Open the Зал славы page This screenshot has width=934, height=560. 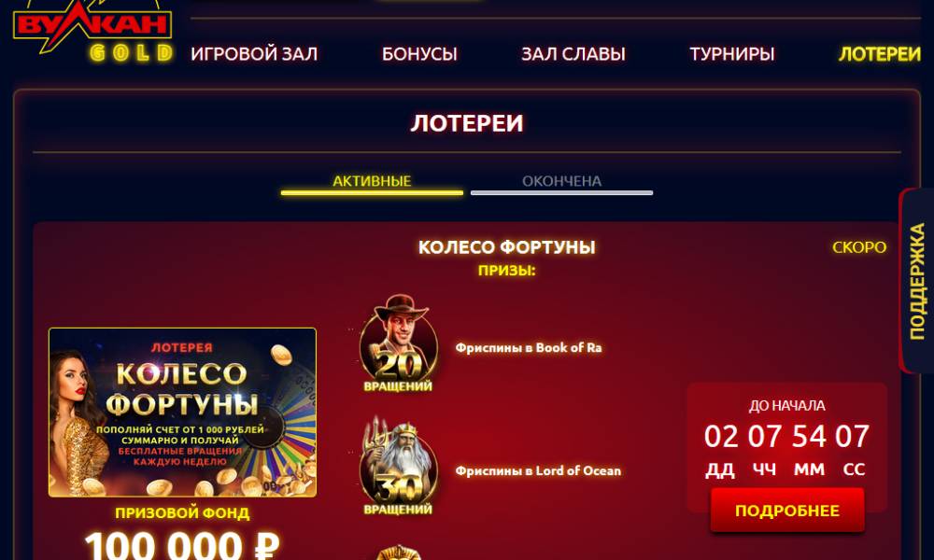tap(573, 54)
